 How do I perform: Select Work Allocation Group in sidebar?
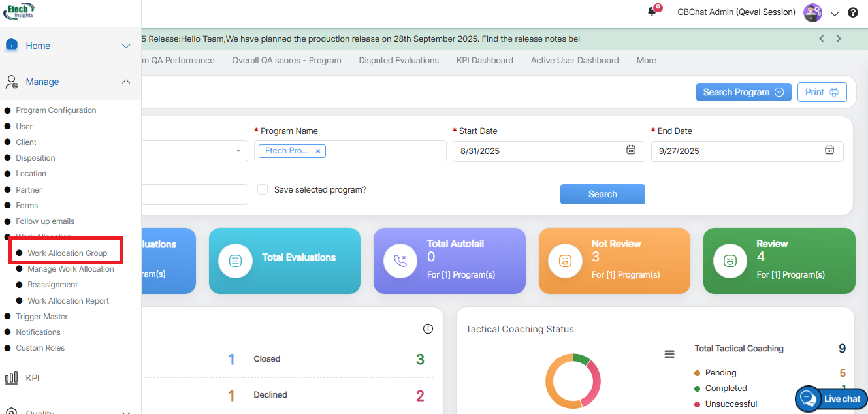point(67,253)
